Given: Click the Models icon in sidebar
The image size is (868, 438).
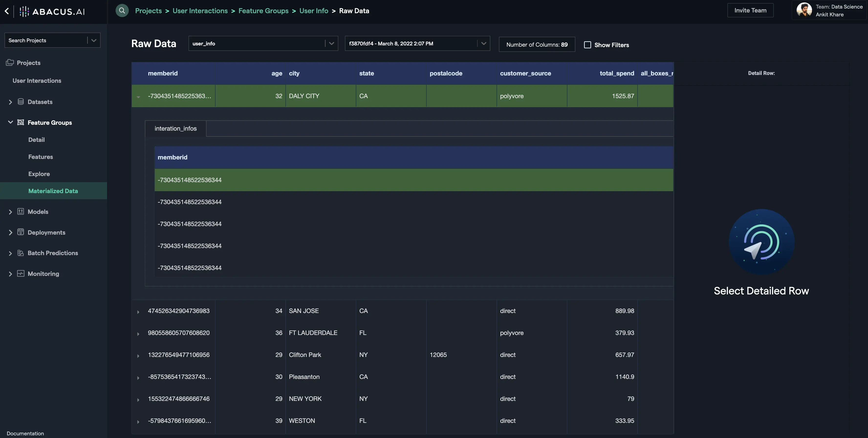Looking at the screenshot, I should (21, 211).
